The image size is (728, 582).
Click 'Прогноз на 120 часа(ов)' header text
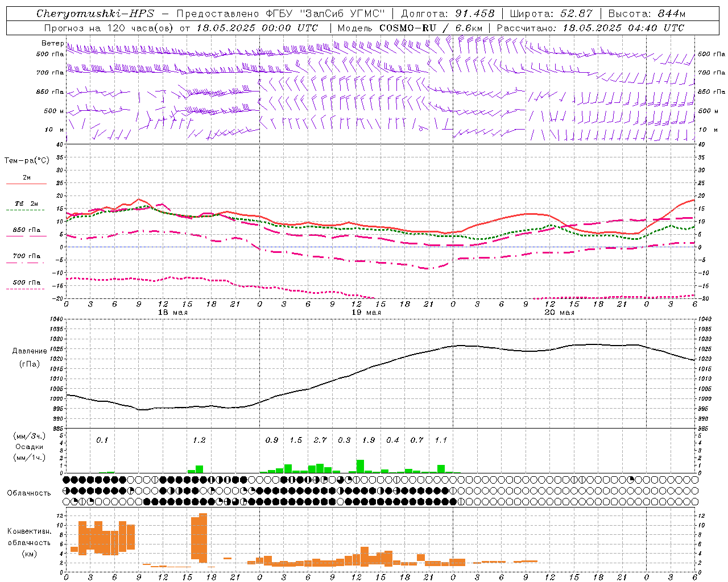click(109, 28)
